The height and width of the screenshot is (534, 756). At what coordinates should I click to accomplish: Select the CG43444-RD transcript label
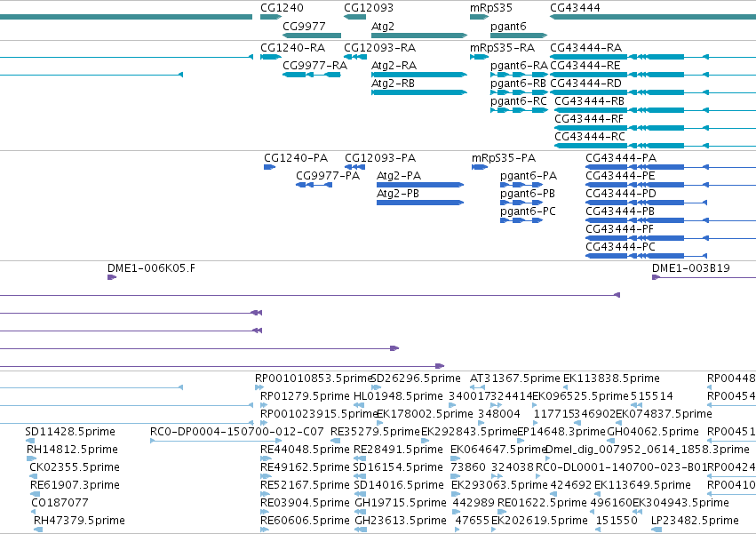coord(585,84)
